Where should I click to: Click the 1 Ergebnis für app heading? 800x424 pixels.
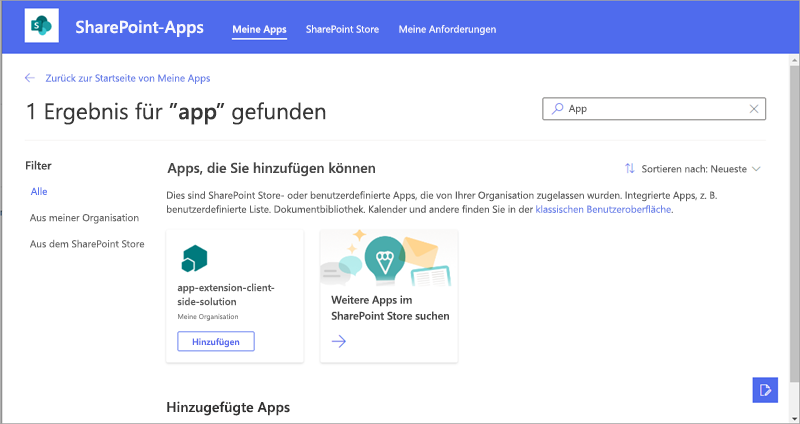point(176,112)
